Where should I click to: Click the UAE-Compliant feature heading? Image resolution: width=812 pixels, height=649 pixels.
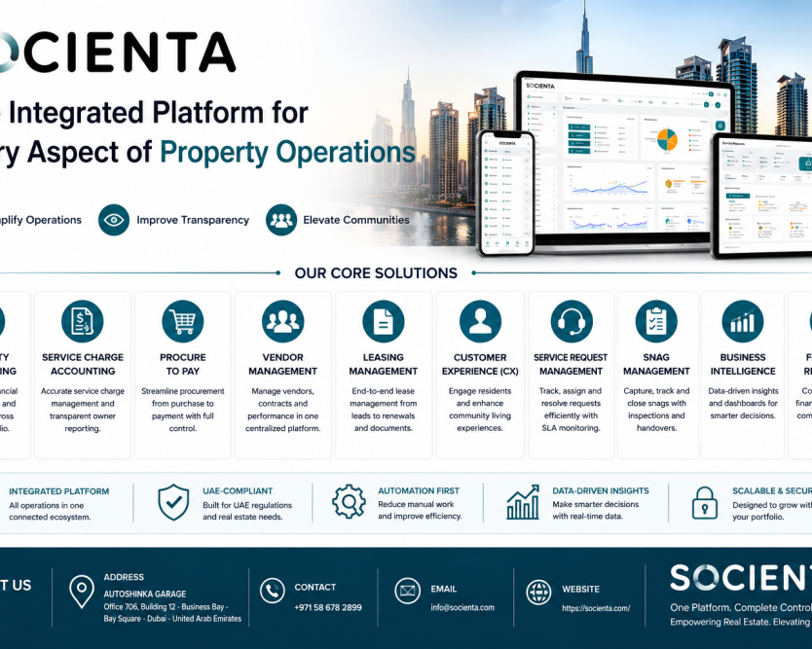click(238, 490)
